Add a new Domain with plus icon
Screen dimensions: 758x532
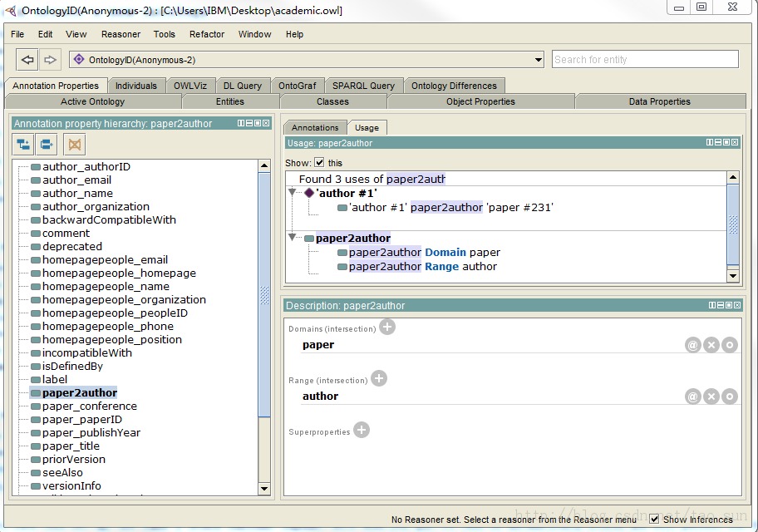pos(387,328)
